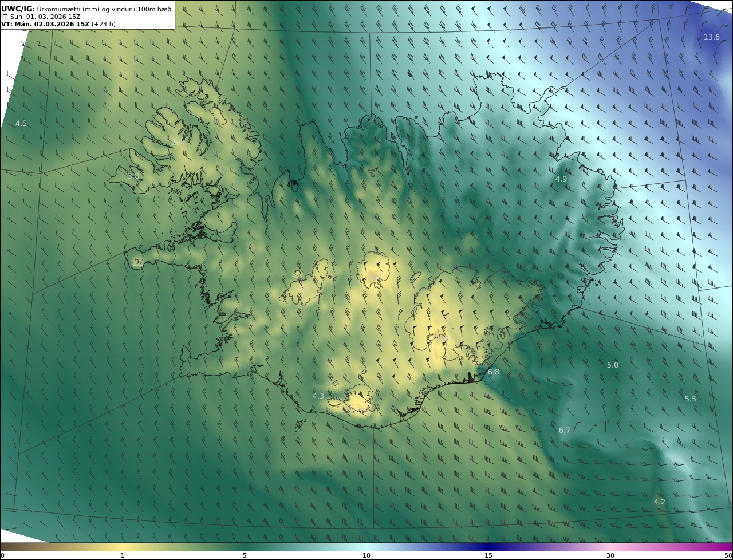Click the valid time line 'VT: Mán. 02.03.2026 15Z'
Viewport: 733px width, 560px height.
coord(45,24)
